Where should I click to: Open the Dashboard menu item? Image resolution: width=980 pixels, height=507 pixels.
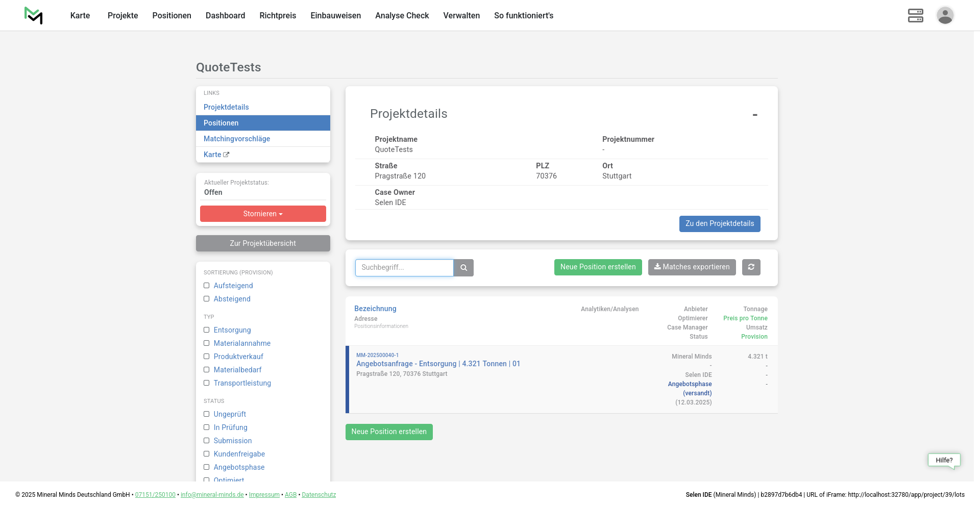pyautogui.click(x=225, y=15)
